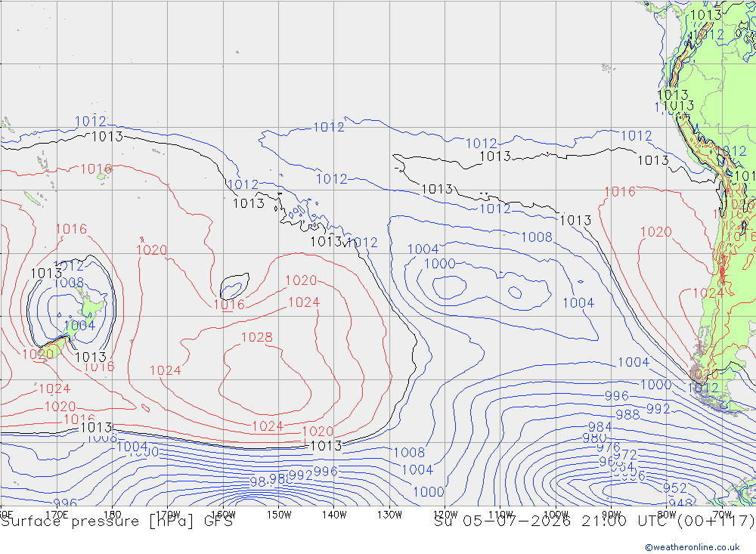Image resolution: width=756 pixels, height=554 pixels.
Task: Select the 948 low-pressure contour label
Action: [x=681, y=503]
